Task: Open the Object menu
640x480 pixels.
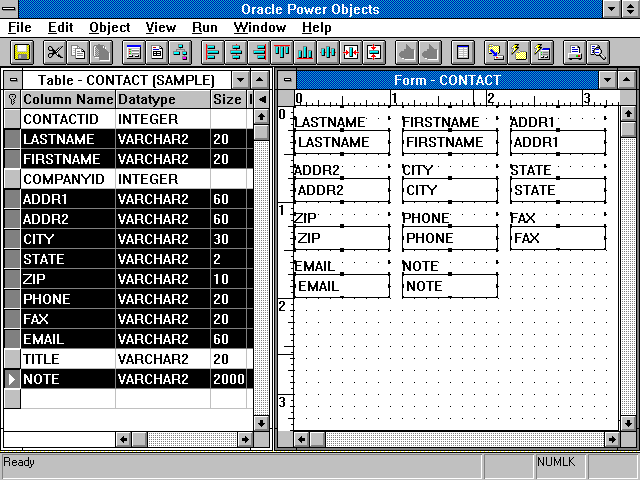Action: coord(109,27)
